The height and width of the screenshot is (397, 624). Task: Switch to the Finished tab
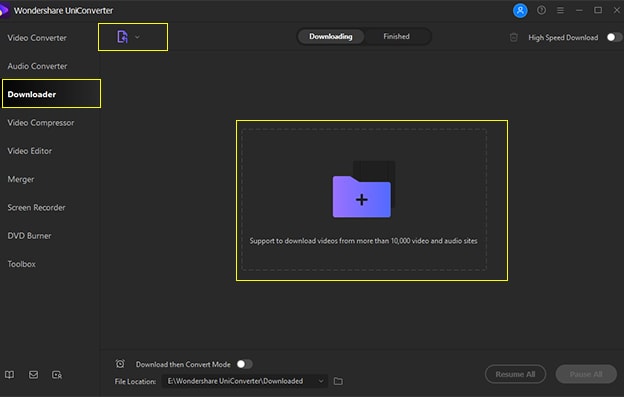[x=396, y=37]
